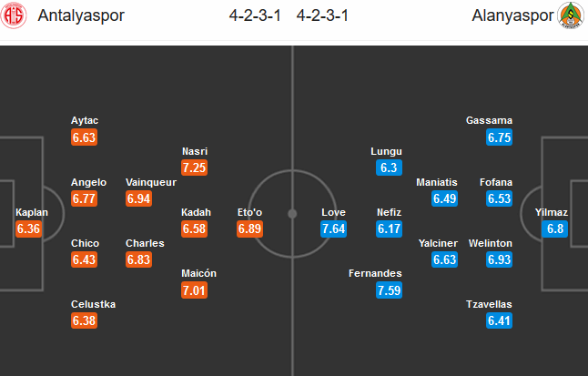Viewport: 588px width, 376px height.
Task: Choose Welinton's 6.93 rating badge
Action: point(499,259)
